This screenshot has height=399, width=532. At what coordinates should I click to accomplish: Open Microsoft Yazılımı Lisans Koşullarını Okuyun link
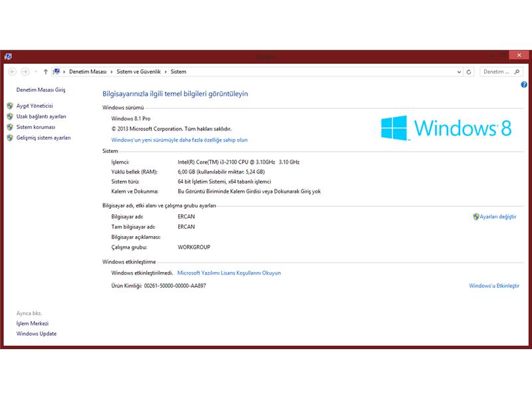click(229, 273)
